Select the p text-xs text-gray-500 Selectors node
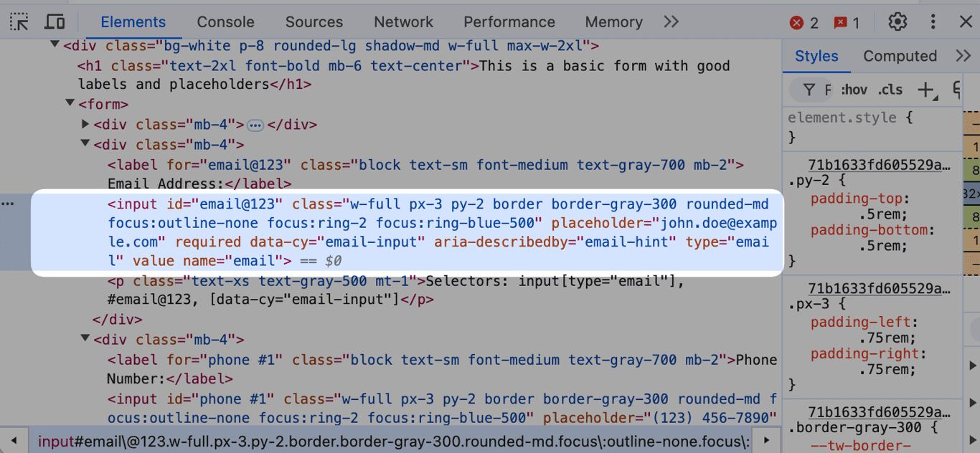The image size is (980, 453). tap(396, 290)
